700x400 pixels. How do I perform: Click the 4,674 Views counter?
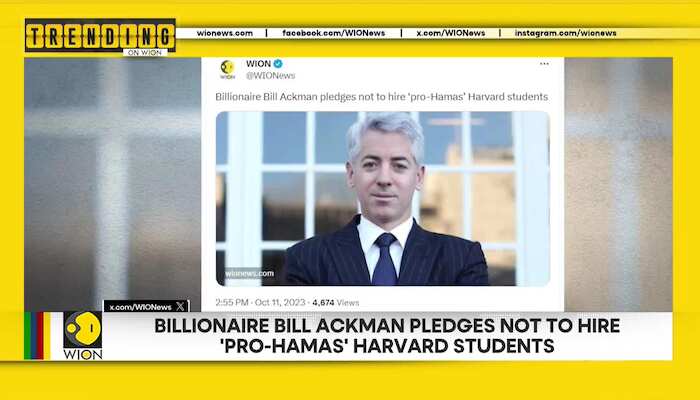(x=336, y=303)
